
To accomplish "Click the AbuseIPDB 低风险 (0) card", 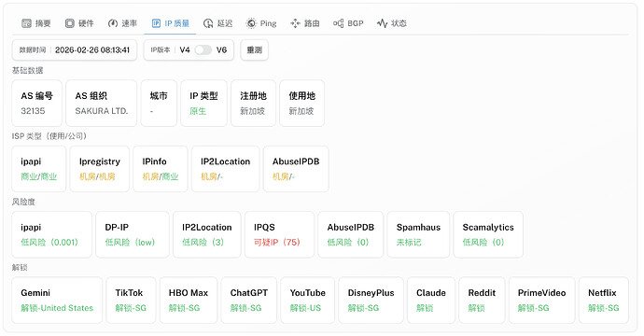I will coord(351,234).
